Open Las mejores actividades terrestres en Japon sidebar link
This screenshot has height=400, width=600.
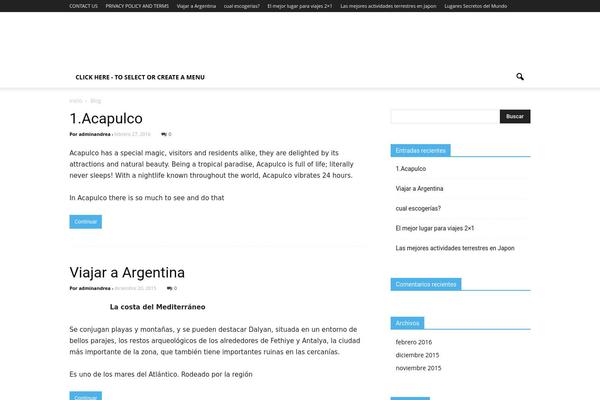click(455, 248)
